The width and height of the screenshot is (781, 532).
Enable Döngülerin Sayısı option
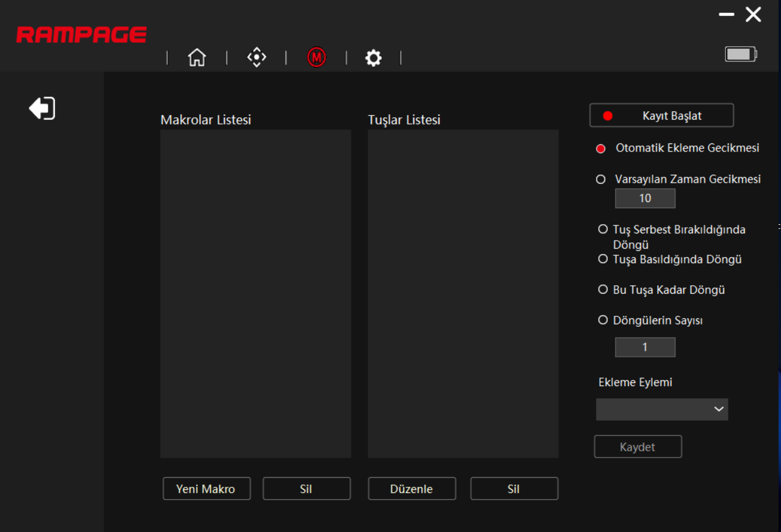pos(603,319)
